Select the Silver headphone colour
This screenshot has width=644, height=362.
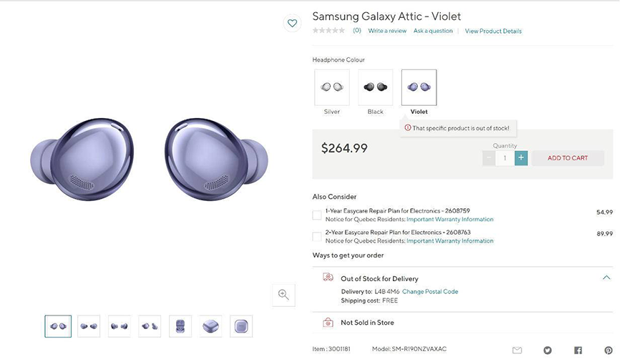331,87
